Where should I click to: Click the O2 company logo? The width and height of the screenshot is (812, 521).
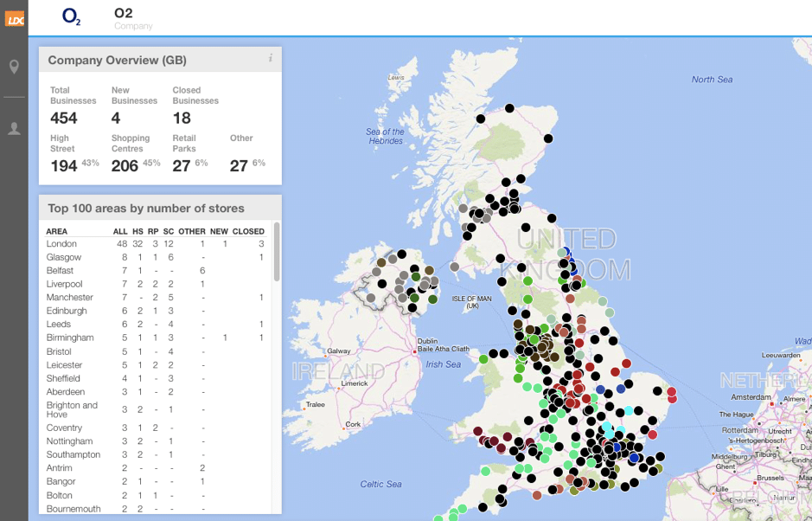click(71, 17)
